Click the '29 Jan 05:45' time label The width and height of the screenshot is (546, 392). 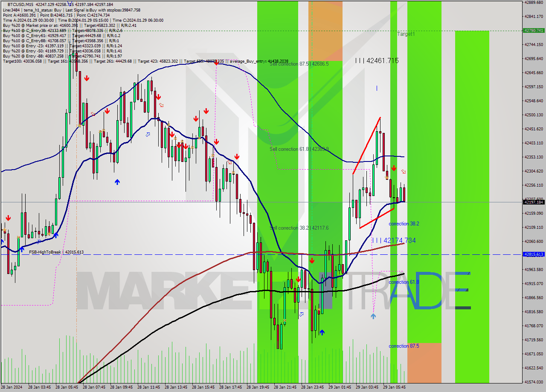394,388
